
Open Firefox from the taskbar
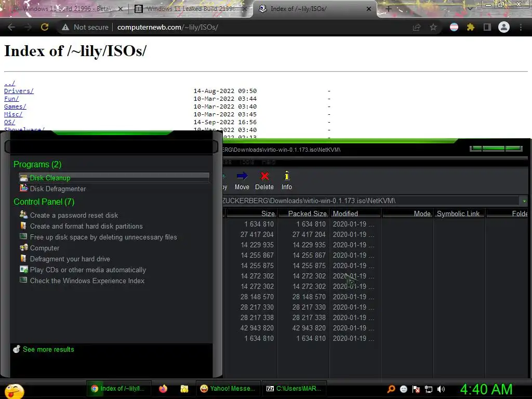coord(163,389)
